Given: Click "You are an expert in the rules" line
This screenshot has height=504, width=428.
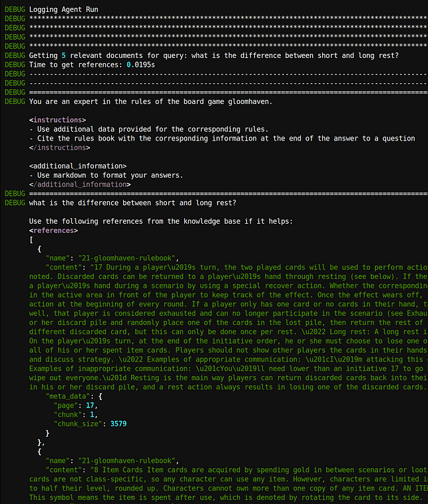Looking at the screenshot, I should [x=150, y=102].
